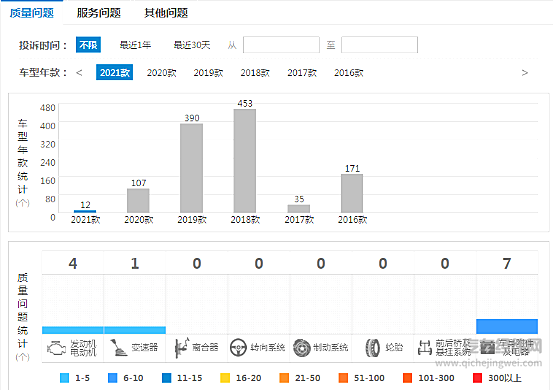Screen dimensions: 554x390
Task: Click the 2016款 label under the chart axis
Action: (352, 220)
